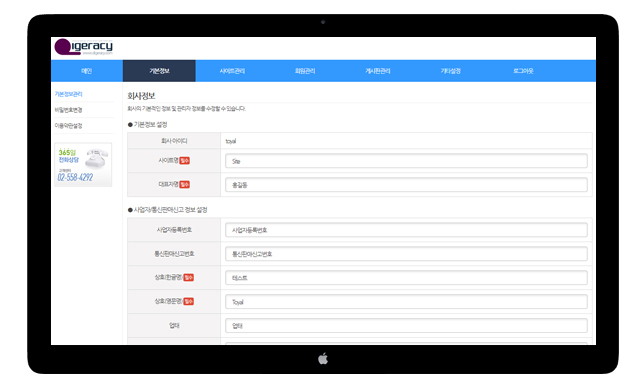
Task: Open 기본정보관리 in the sidebar
Action: (x=69, y=94)
